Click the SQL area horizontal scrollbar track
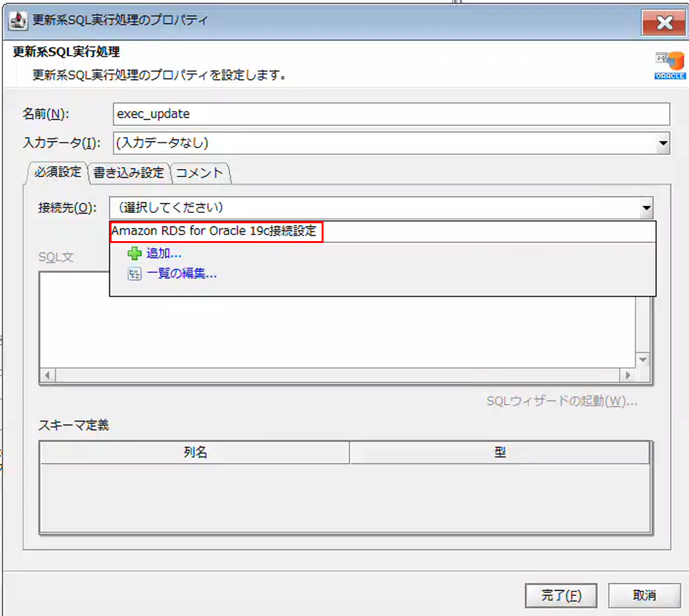 pos(338,375)
